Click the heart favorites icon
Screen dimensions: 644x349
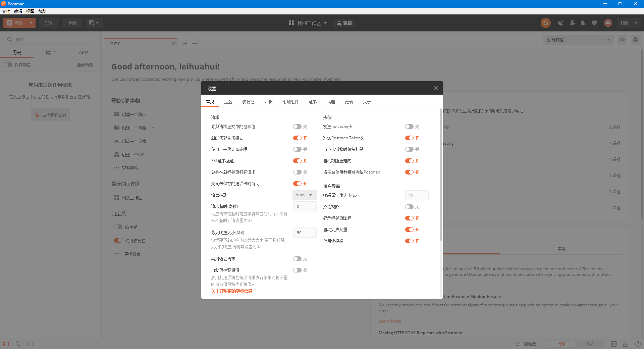click(594, 23)
